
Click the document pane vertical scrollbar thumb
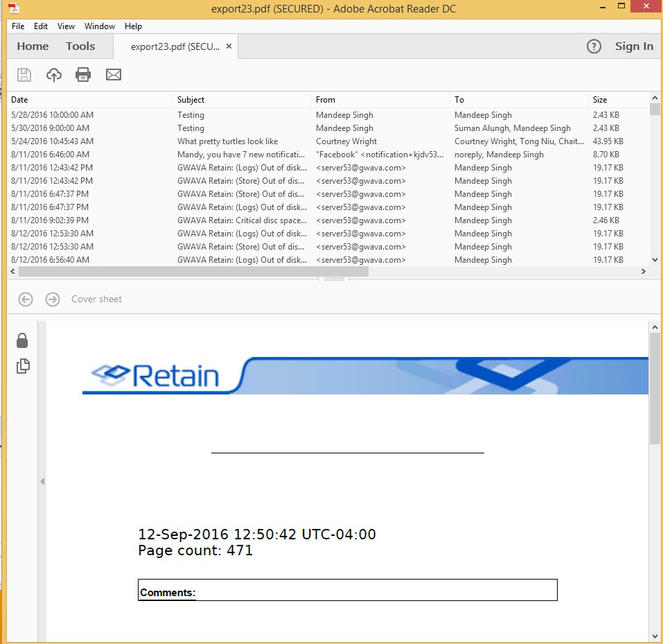click(x=655, y=388)
